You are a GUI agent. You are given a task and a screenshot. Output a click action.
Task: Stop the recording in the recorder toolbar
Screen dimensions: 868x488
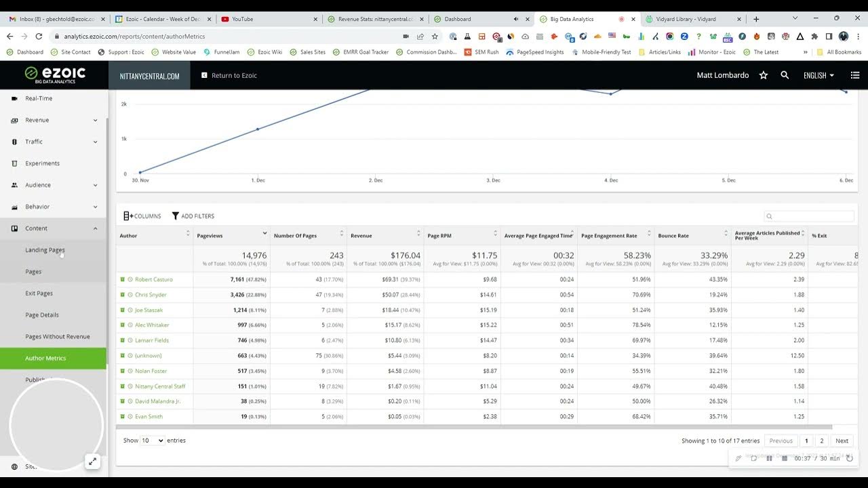785,458
